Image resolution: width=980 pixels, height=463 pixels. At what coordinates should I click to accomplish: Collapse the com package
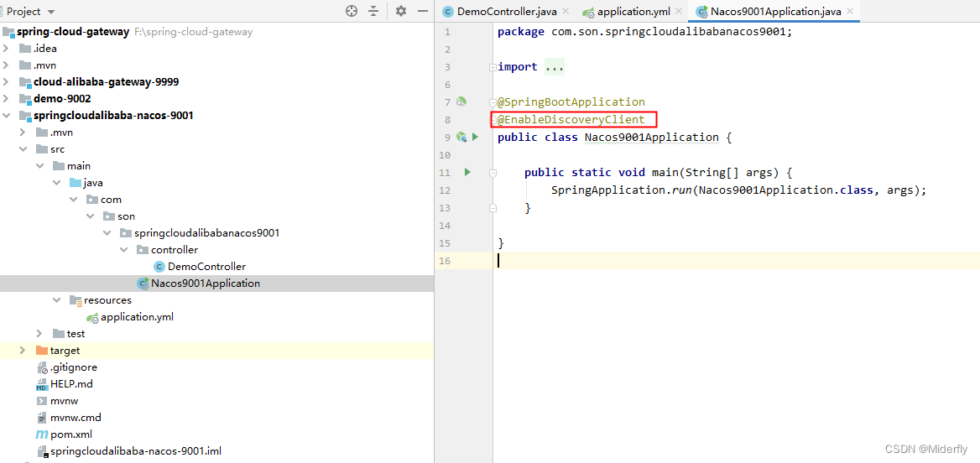74,200
